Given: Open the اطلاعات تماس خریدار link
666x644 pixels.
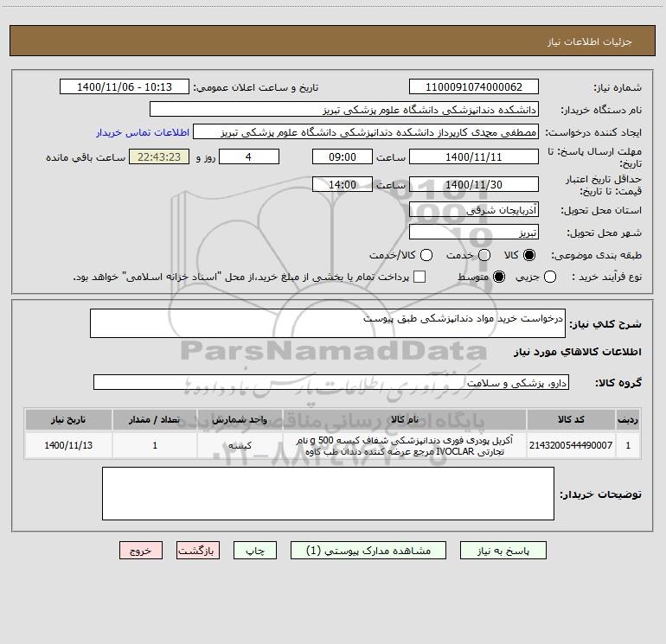Looking at the screenshot, I should coord(143,132).
